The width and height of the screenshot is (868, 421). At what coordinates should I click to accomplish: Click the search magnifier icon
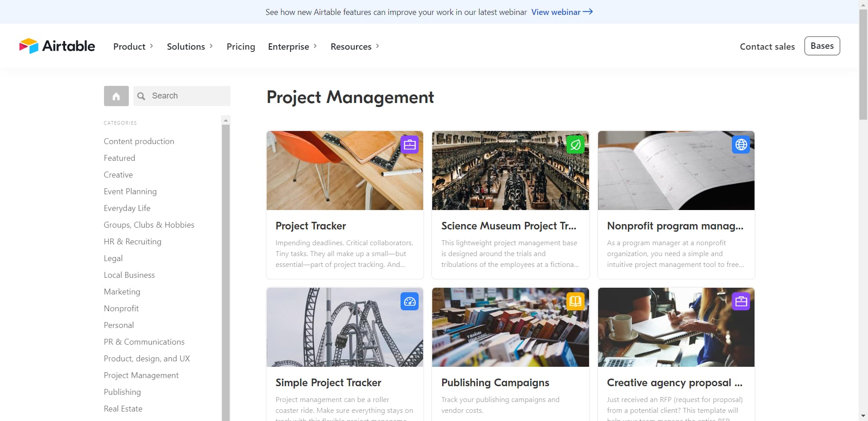click(141, 96)
